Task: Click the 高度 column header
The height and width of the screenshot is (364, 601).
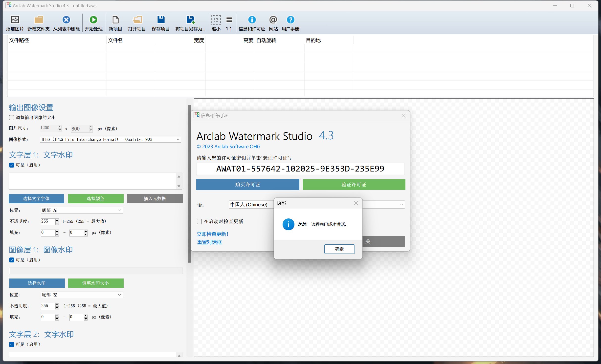Action: click(230, 40)
